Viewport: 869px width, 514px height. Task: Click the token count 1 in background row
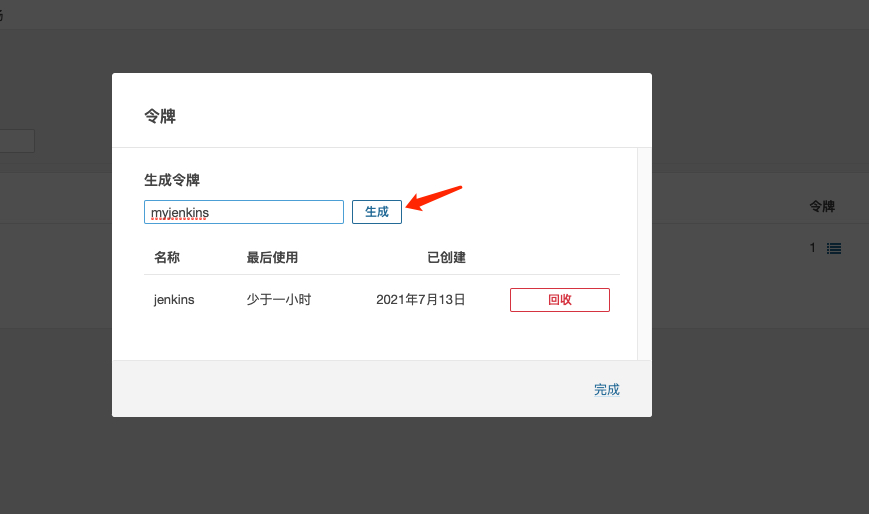(x=812, y=248)
